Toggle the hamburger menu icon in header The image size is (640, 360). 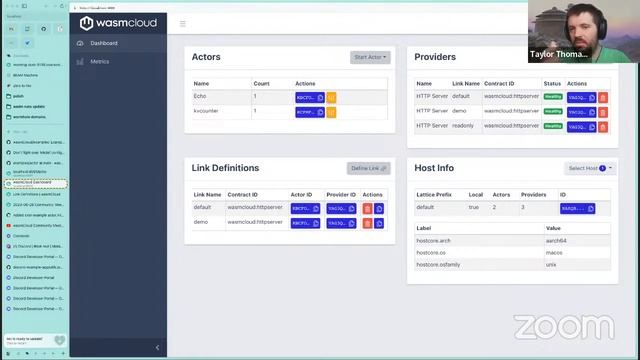click(182, 24)
